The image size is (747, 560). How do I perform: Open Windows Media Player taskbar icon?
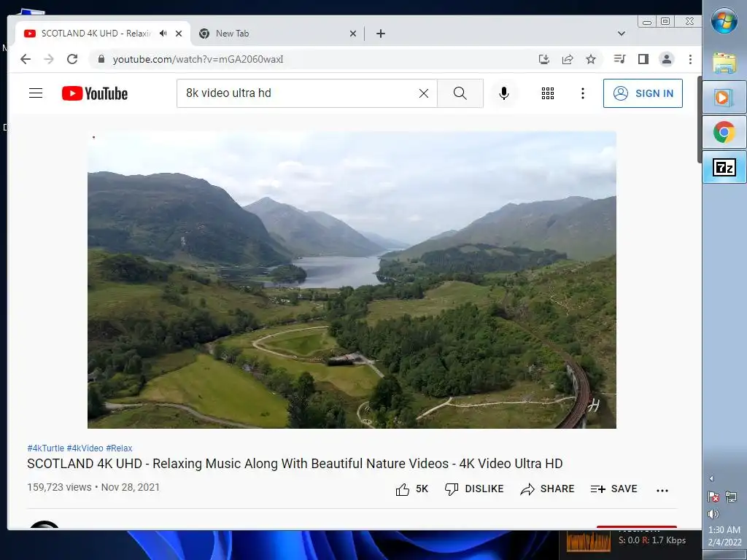pyautogui.click(x=724, y=98)
